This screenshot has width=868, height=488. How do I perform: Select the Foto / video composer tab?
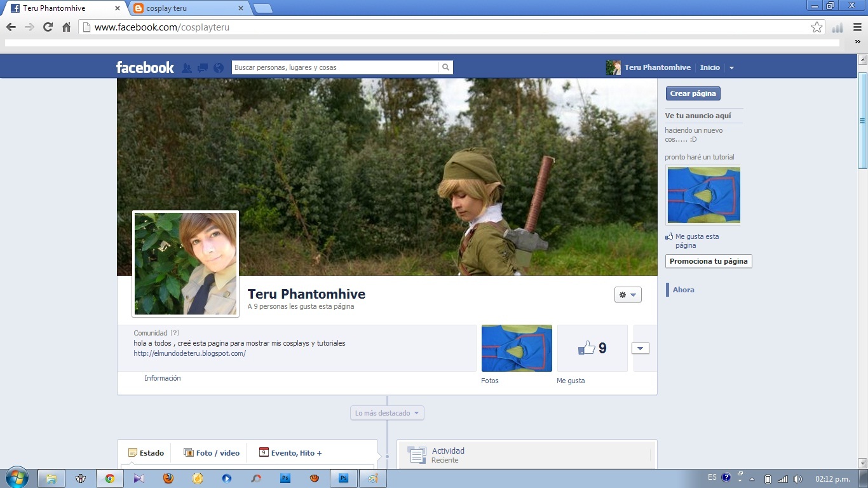212,453
